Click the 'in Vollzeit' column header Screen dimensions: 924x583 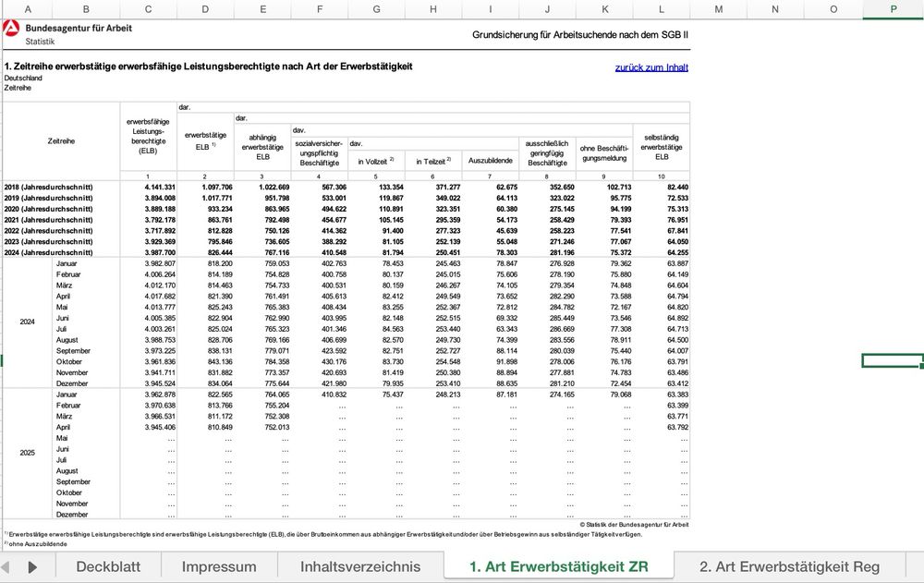pyautogui.click(x=376, y=161)
